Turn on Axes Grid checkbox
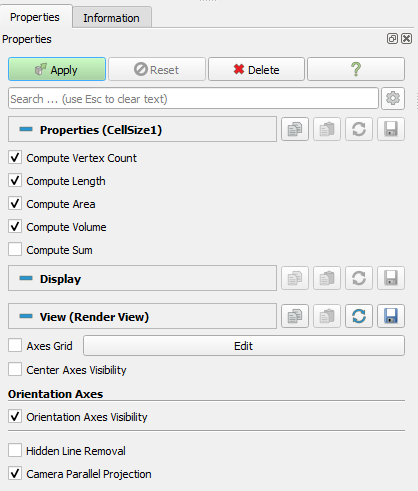This screenshot has width=418, height=491. point(15,345)
